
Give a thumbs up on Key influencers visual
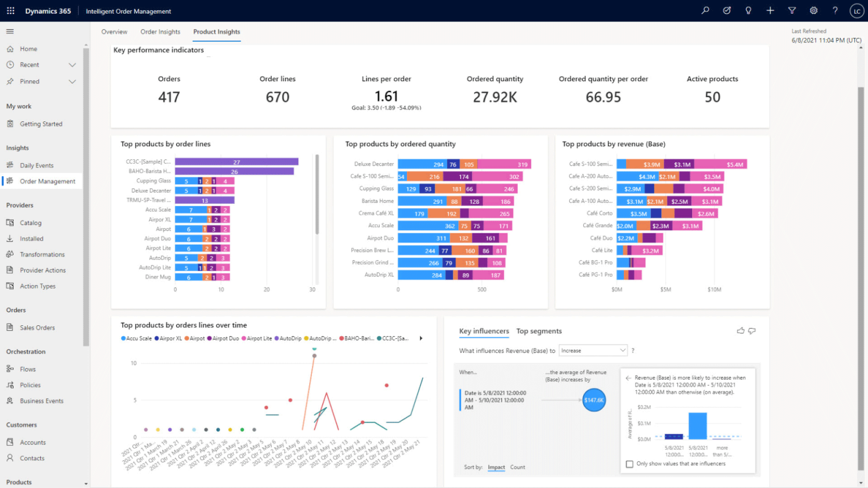click(x=741, y=331)
